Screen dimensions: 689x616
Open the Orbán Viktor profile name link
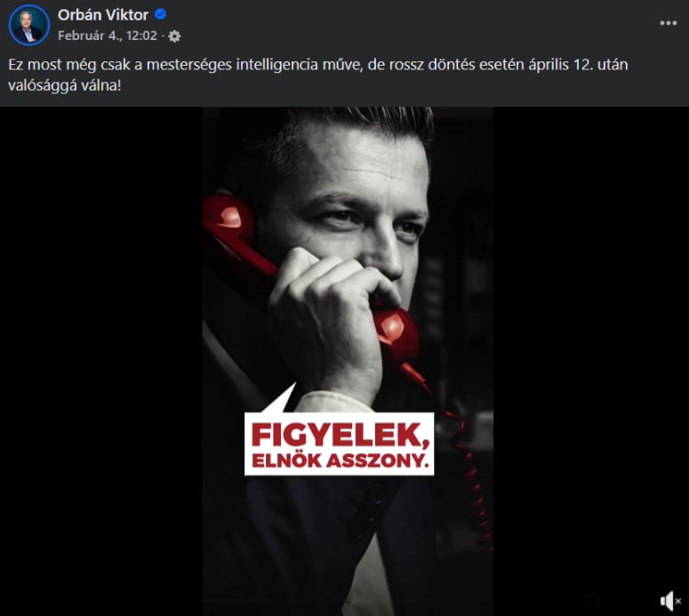[103, 15]
